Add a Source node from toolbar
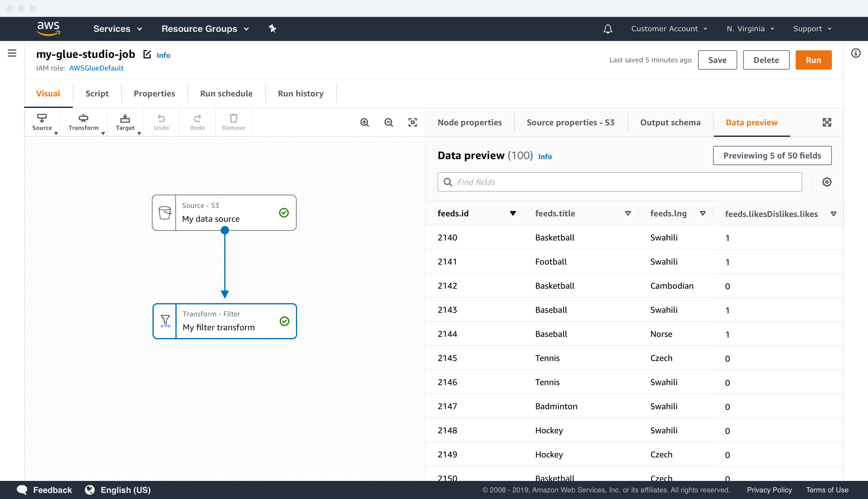This screenshot has height=499, width=868. (x=42, y=122)
